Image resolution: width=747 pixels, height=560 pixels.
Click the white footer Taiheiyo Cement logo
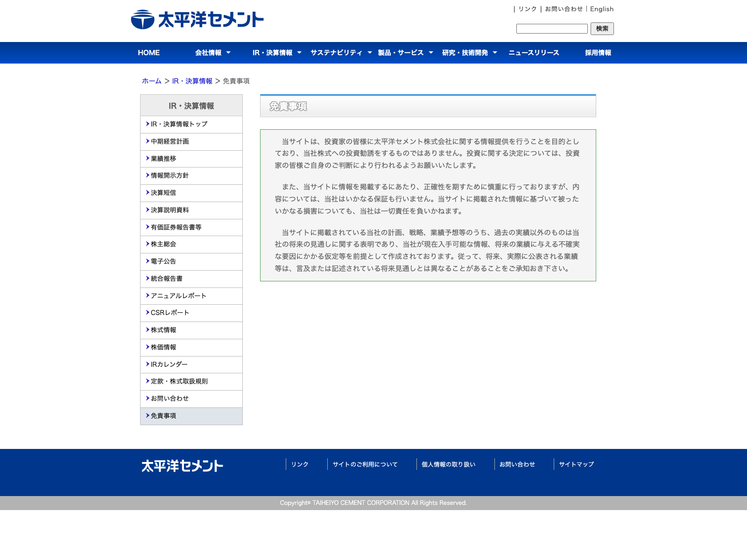click(182, 466)
